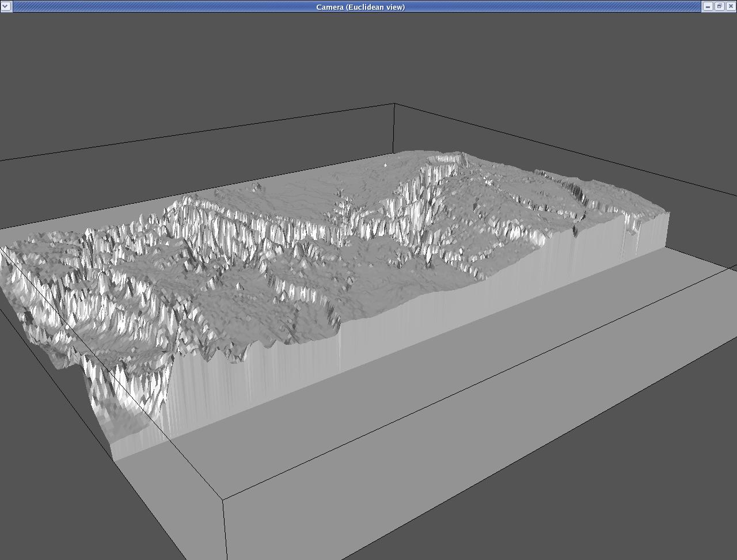Close the Camera (Euclidean view) window

coord(731,6)
